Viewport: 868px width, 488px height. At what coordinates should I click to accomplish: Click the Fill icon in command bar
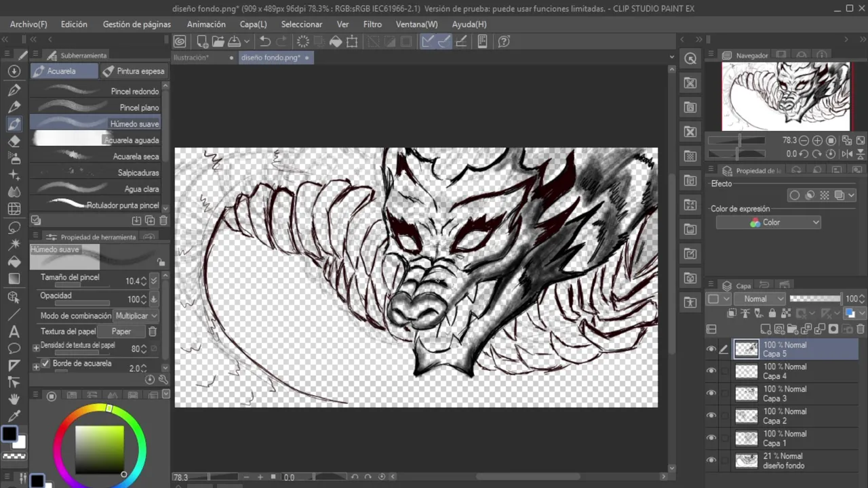336,41
